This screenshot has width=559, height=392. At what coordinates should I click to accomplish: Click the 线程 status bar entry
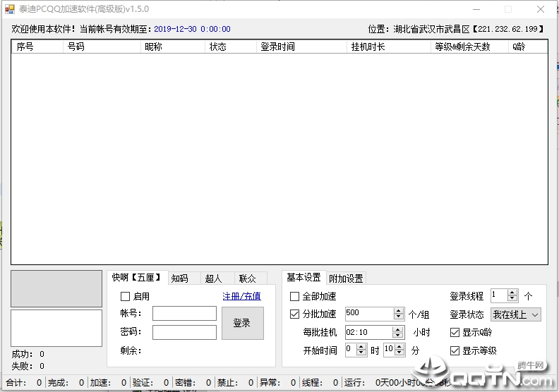pyautogui.click(x=320, y=383)
